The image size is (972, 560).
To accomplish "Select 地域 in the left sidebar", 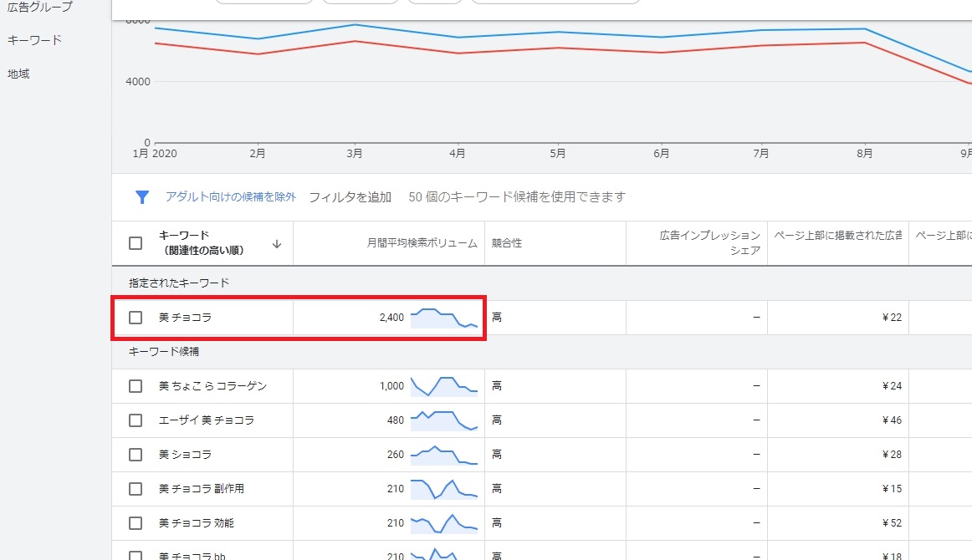I will [x=18, y=74].
